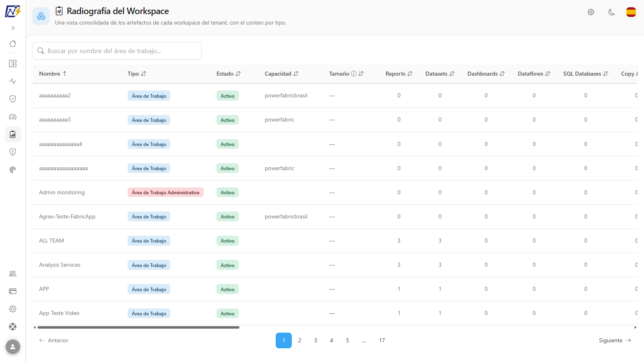The height and width of the screenshot is (362, 644).
Task: Focus the workspace name search field
Action: click(117, 51)
